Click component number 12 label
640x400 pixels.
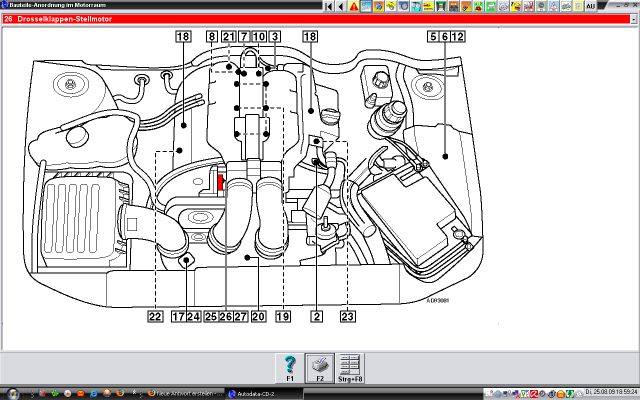(x=458, y=37)
